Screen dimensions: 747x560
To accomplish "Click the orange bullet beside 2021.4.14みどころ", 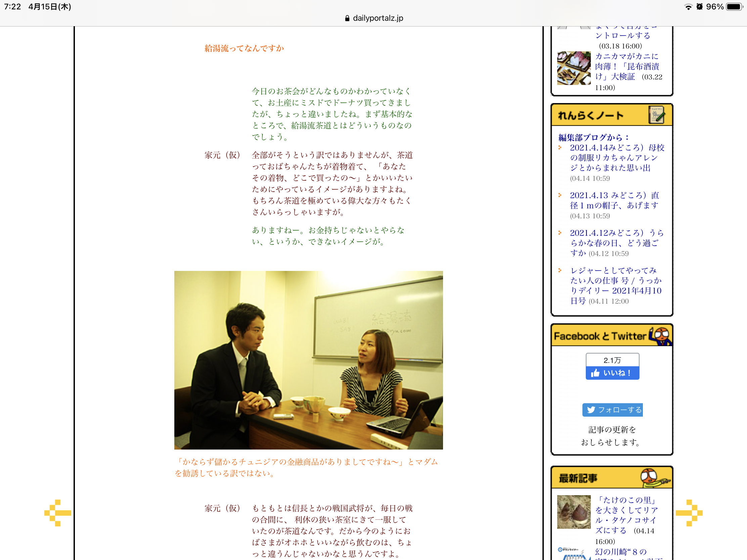I will (560, 147).
